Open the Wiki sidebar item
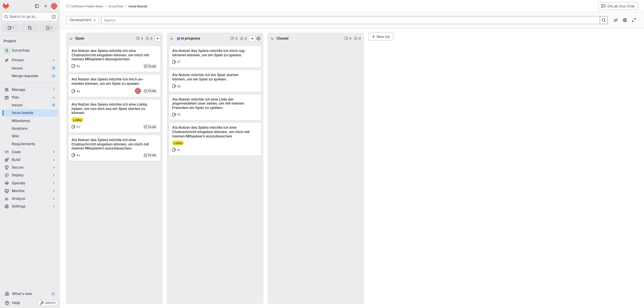 [x=15, y=136]
